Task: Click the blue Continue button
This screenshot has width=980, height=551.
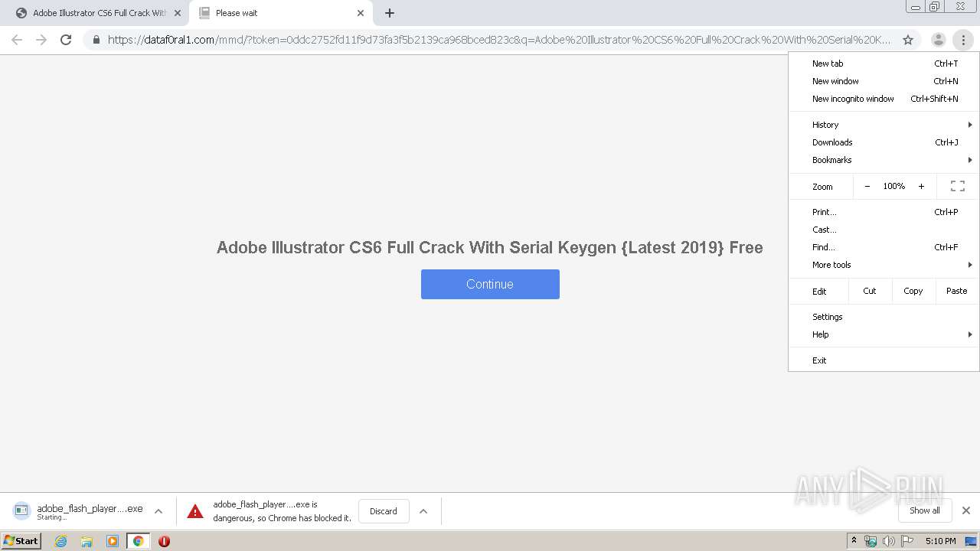Action: pyautogui.click(x=490, y=284)
